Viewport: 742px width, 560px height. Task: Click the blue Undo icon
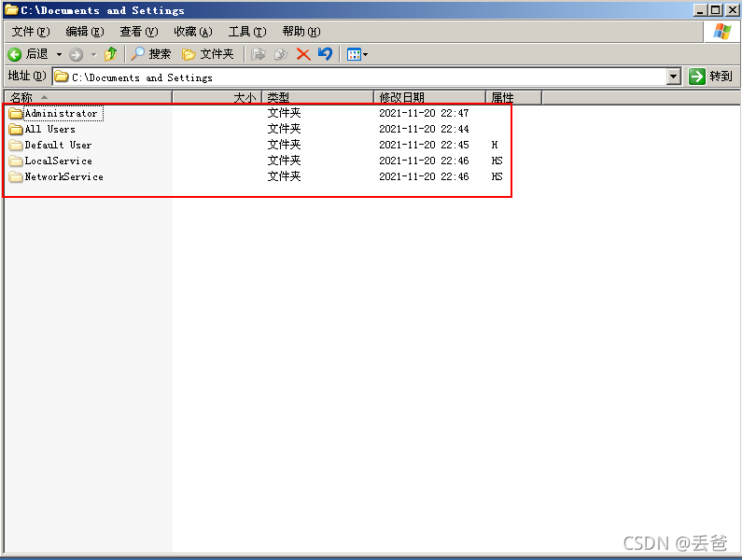coord(325,54)
